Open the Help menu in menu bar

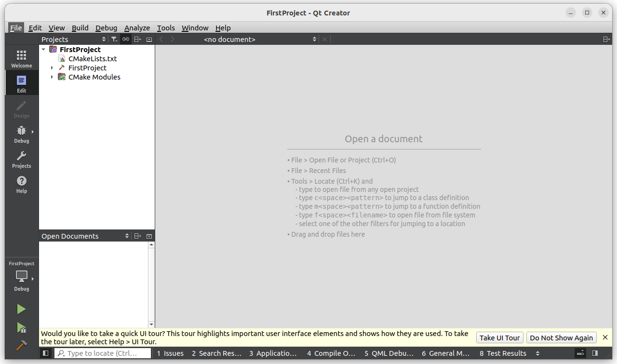223,27
